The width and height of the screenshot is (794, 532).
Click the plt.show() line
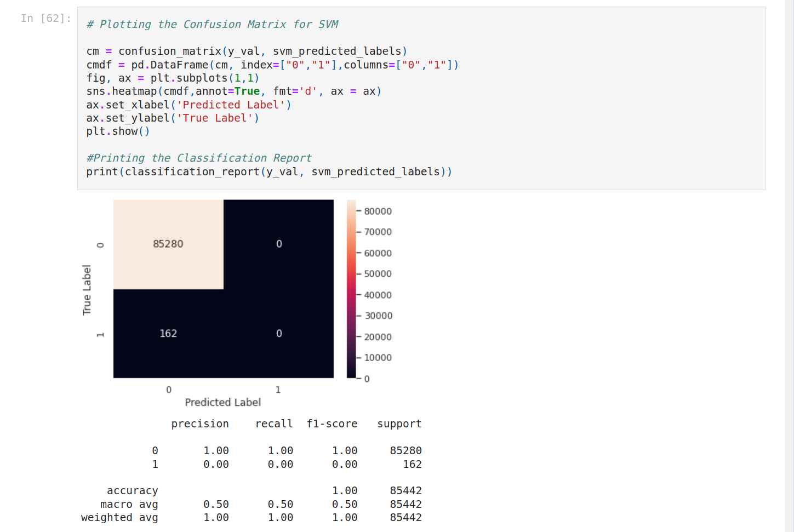tap(118, 131)
